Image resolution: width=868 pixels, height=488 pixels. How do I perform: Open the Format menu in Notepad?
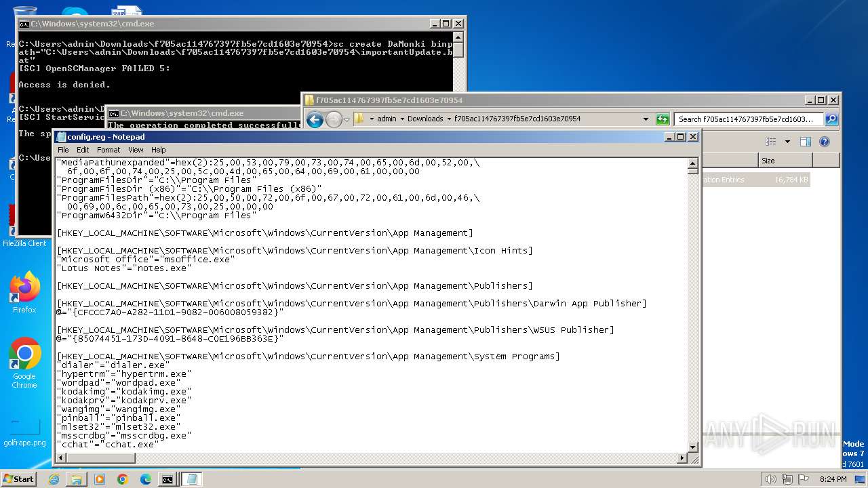coord(108,150)
